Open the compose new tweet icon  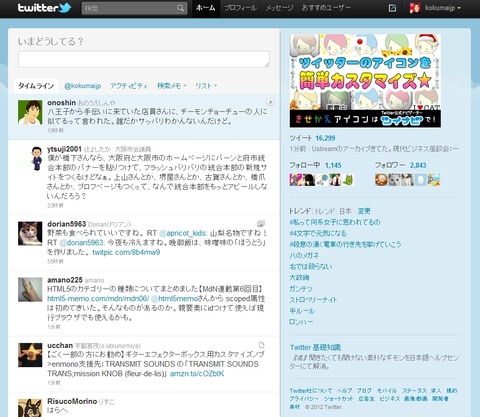pos(392,8)
